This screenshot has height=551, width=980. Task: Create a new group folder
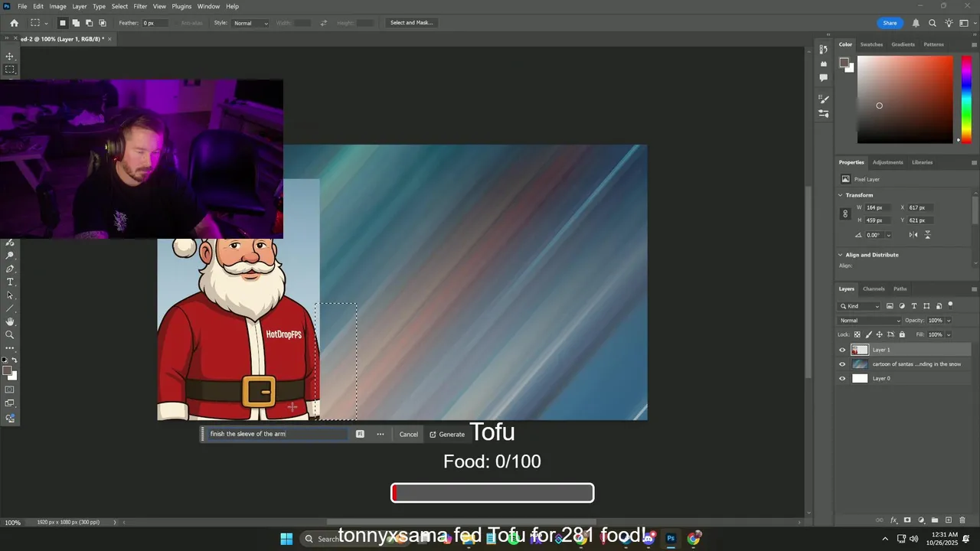935,520
